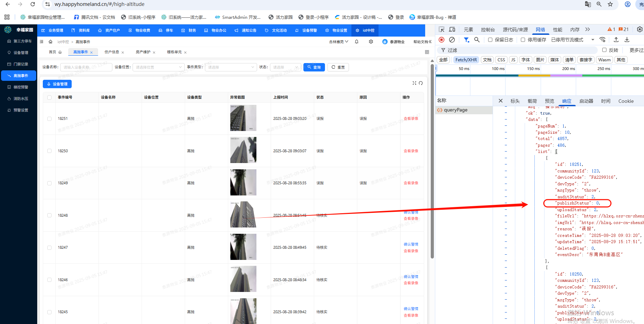
Task: Click the clear network log icon
Action: [452, 40]
